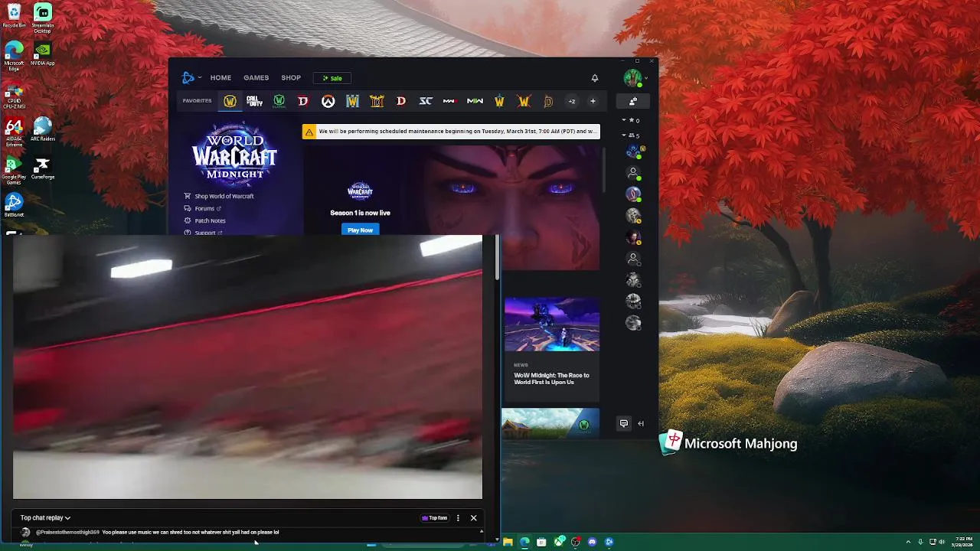Click the video player area
This screenshot has height=551, width=980.
247,367
